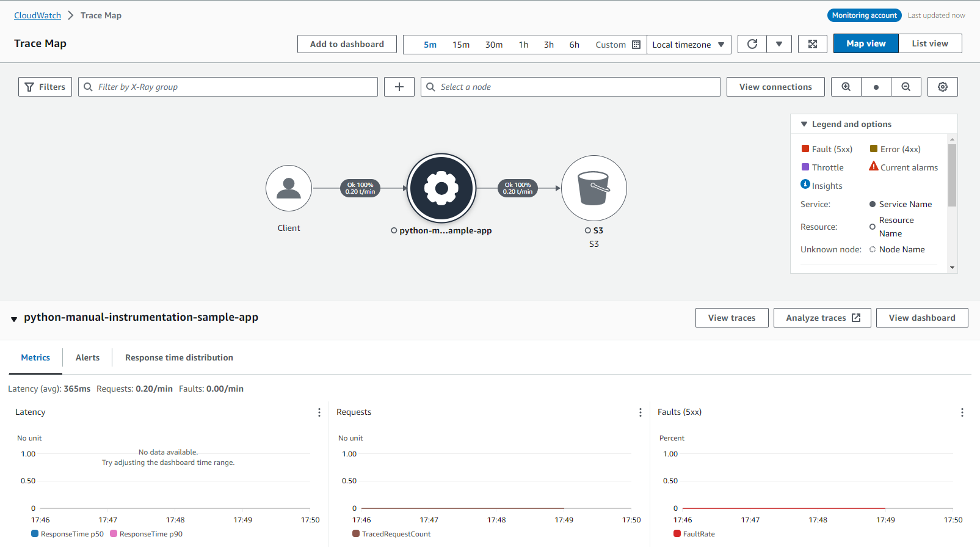Click the Client node icon
980x556 pixels.
(x=289, y=188)
